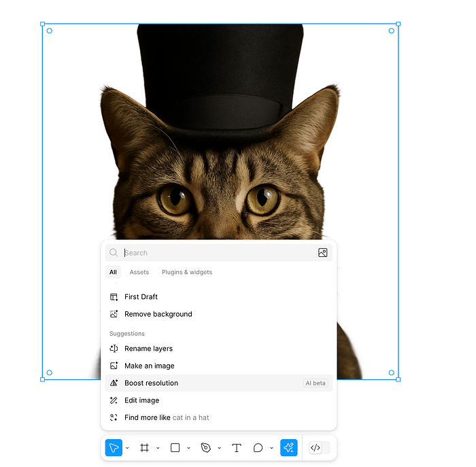Expand the Rectangle shape tools dropdown

(x=188, y=449)
